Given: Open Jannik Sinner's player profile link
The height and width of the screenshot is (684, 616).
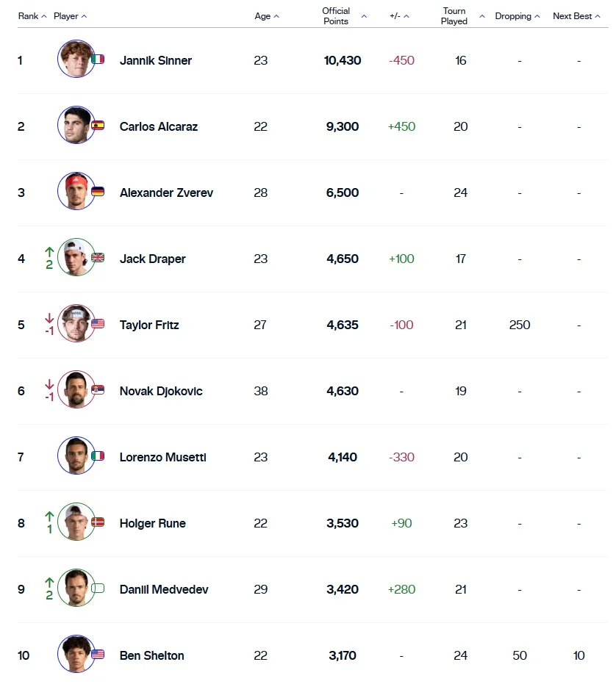Looking at the screenshot, I should click(156, 60).
